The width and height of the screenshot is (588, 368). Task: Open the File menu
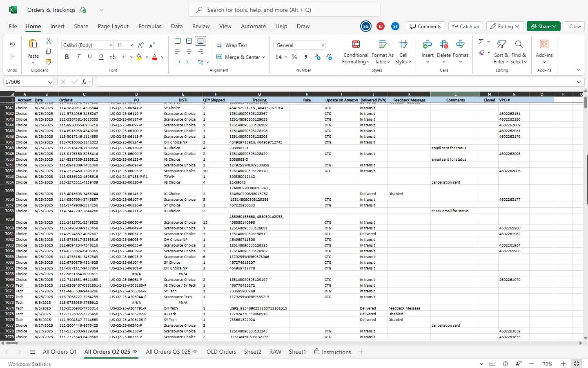[x=13, y=26]
